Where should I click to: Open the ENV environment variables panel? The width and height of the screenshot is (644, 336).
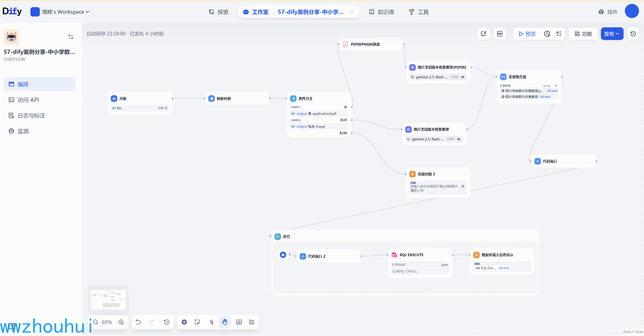[499, 34]
